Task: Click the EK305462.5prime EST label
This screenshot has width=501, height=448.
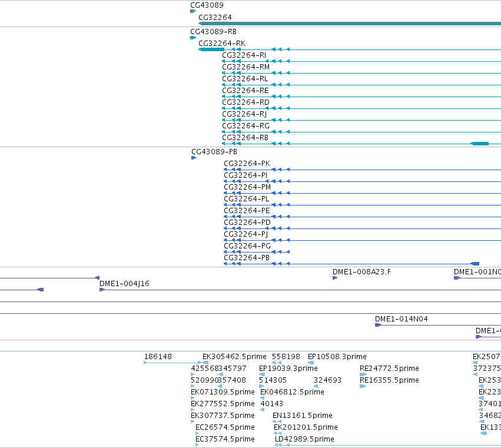Action: point(234,357)
